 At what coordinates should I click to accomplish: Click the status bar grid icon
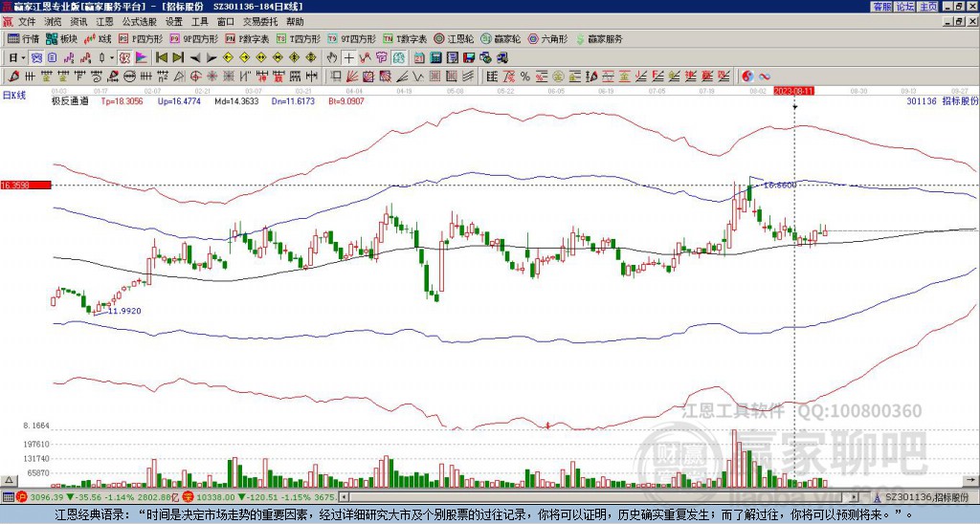coord(8,497)
